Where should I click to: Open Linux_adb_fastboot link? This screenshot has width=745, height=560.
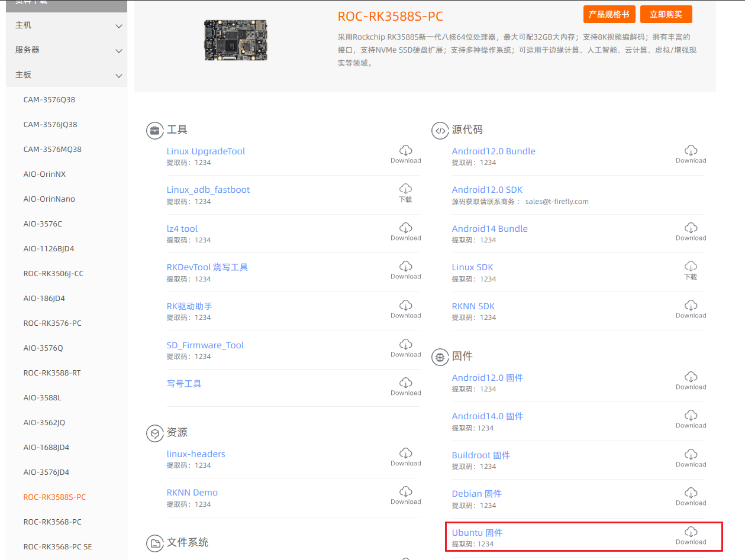click(x=208, y=190)
